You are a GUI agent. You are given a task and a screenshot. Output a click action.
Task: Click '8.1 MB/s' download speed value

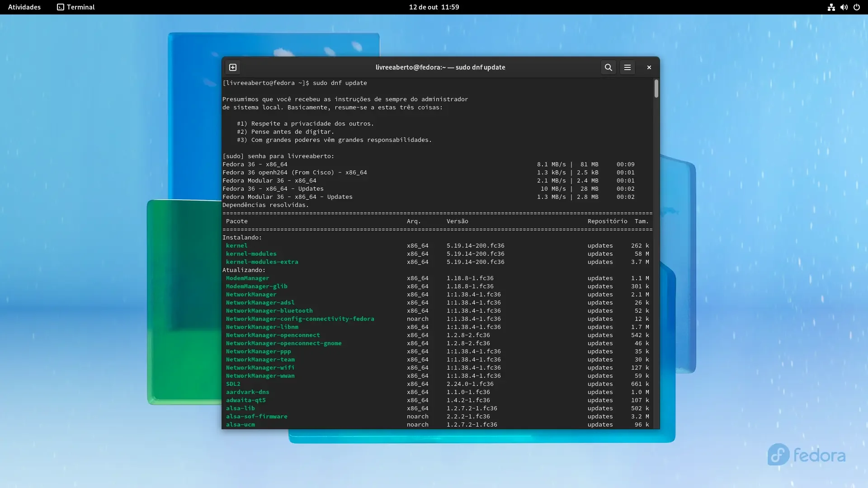[552, 164]
